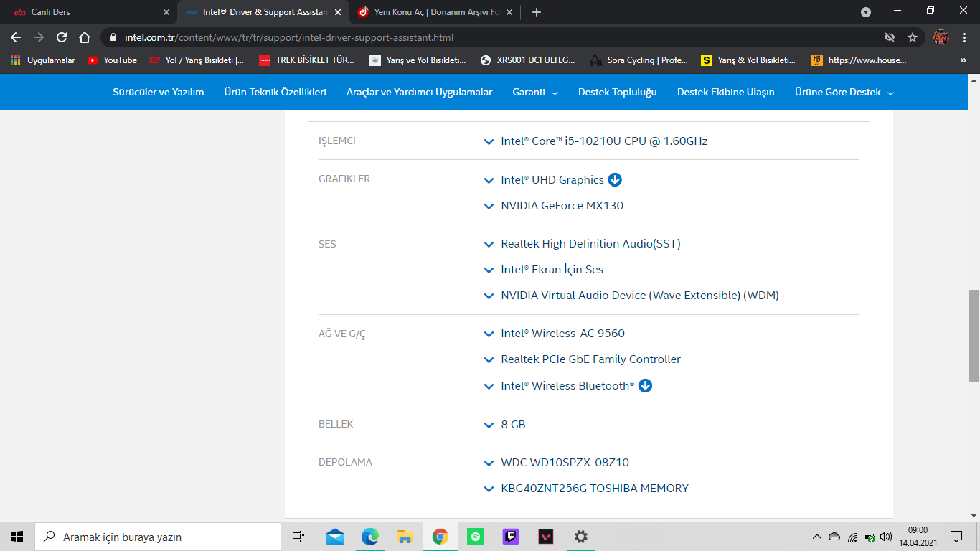Open the notification center icon
This screenshot has width=980, height=551.
[x=956, y=537]
